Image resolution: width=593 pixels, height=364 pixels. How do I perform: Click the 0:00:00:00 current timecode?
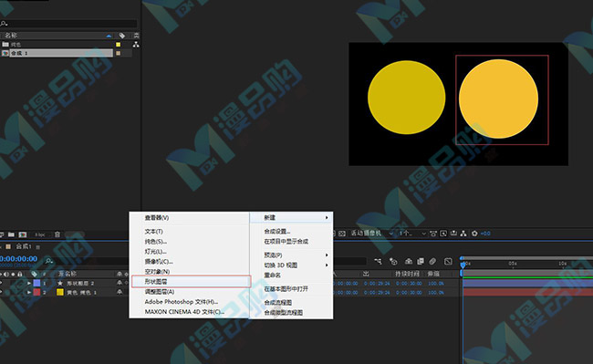[18, 258]
